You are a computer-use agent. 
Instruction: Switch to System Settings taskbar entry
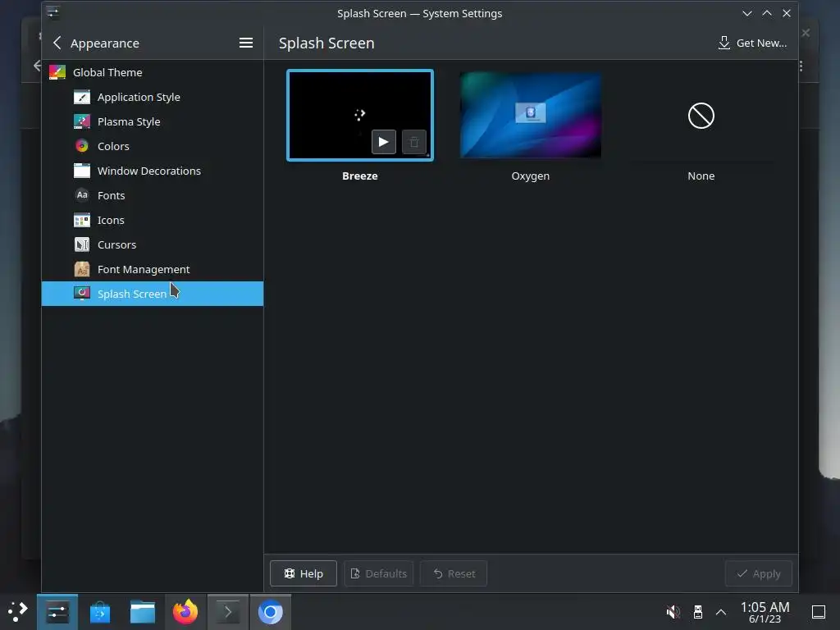tap(57, 612)
